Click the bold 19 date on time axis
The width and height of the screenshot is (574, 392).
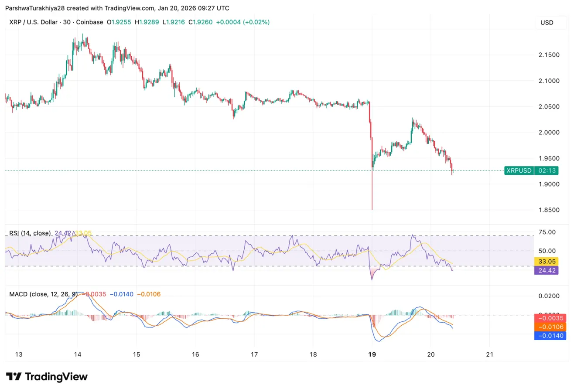pos(372,354)
